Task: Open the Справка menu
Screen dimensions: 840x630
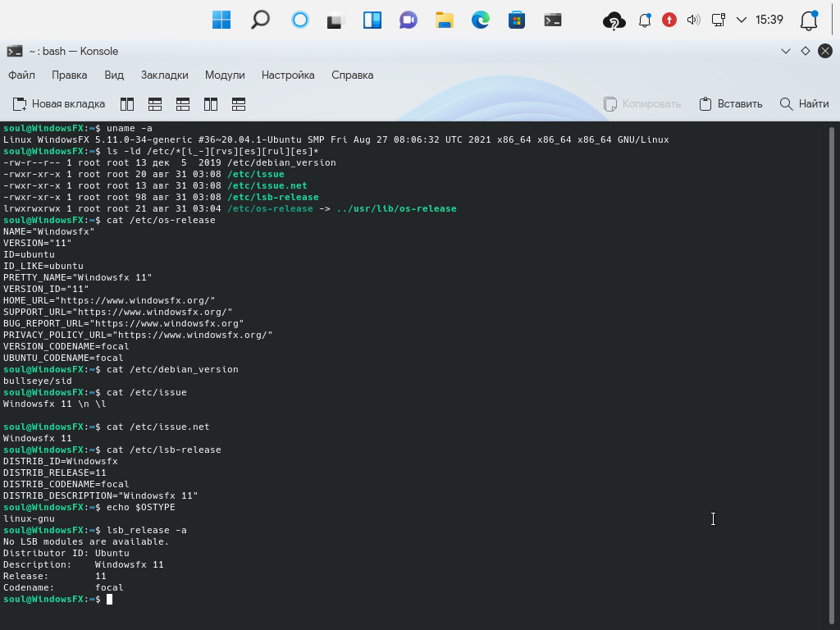Action: click(x=352, y=75)
